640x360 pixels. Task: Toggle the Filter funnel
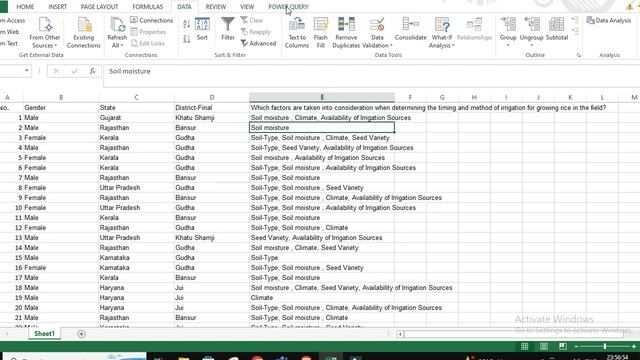(x=228, y=29)
